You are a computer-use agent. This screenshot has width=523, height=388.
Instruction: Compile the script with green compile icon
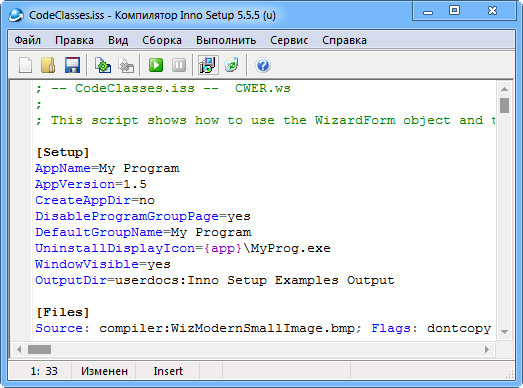103,65
